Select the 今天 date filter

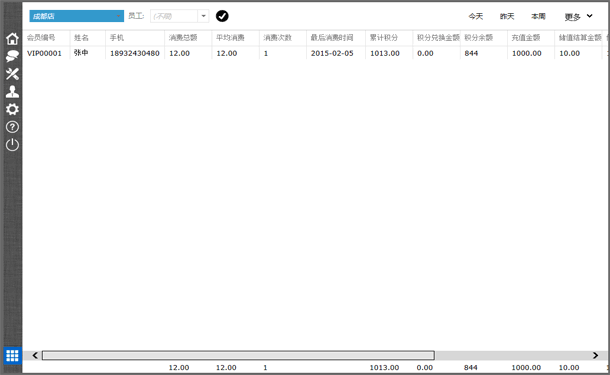[475, 16]
